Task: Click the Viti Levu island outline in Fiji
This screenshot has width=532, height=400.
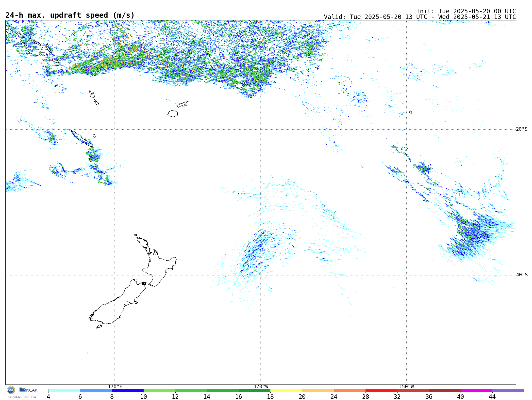Action: point(173,113)
